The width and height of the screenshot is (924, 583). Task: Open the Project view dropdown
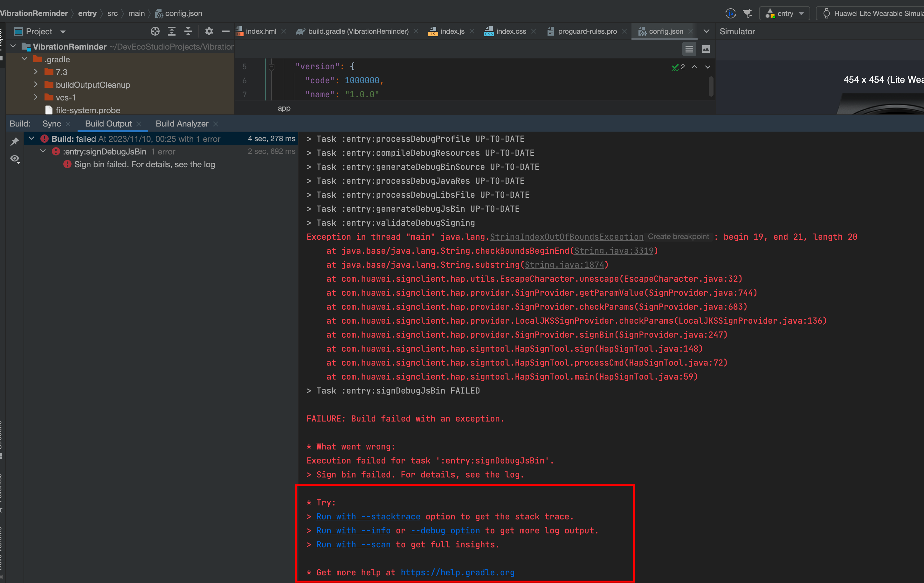pyautogui.click(x=63, y=32)
